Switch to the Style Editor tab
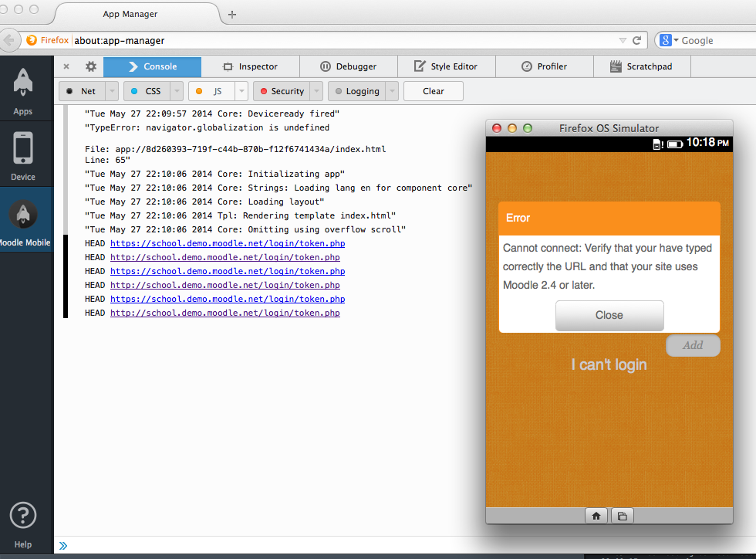 point(447,66)
